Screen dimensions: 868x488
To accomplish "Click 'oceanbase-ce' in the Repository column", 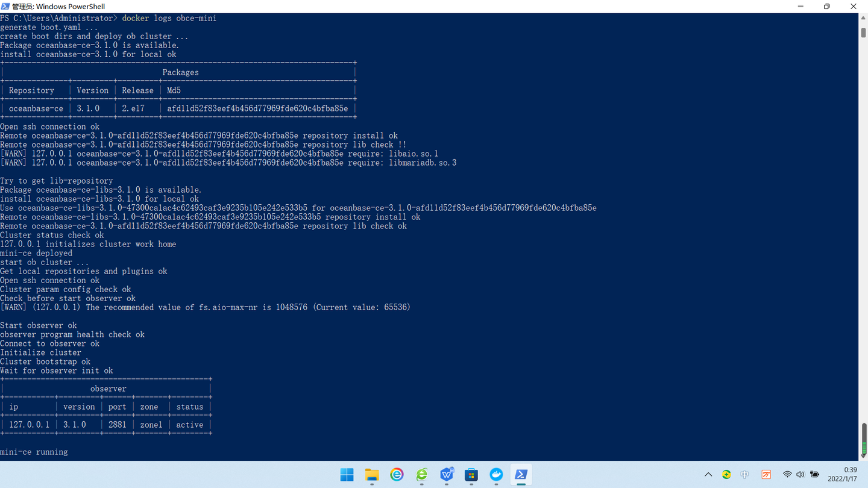I will tap(36, 108).
